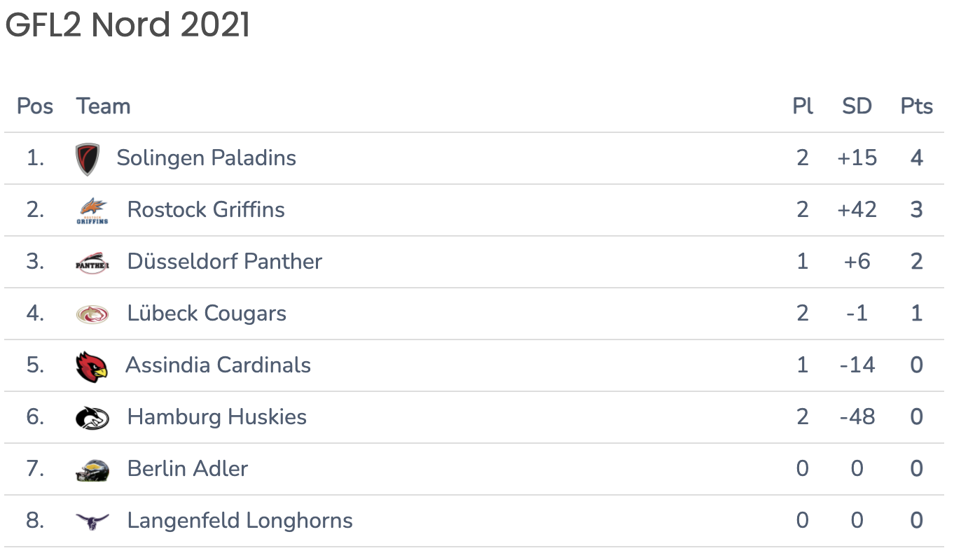The image size is (961, 560).
Task: Select the Lübeck Cougars team name
Action: pyautogui.click(x=207, y=313)
